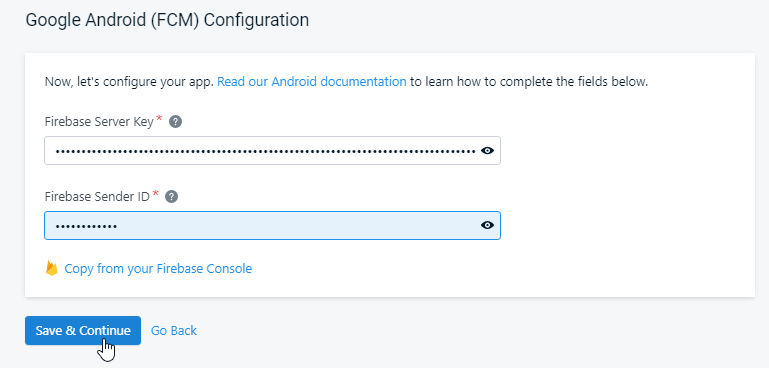Click the "Now, let's configure your app" text
769x368 pixels.
click(129, 81)
